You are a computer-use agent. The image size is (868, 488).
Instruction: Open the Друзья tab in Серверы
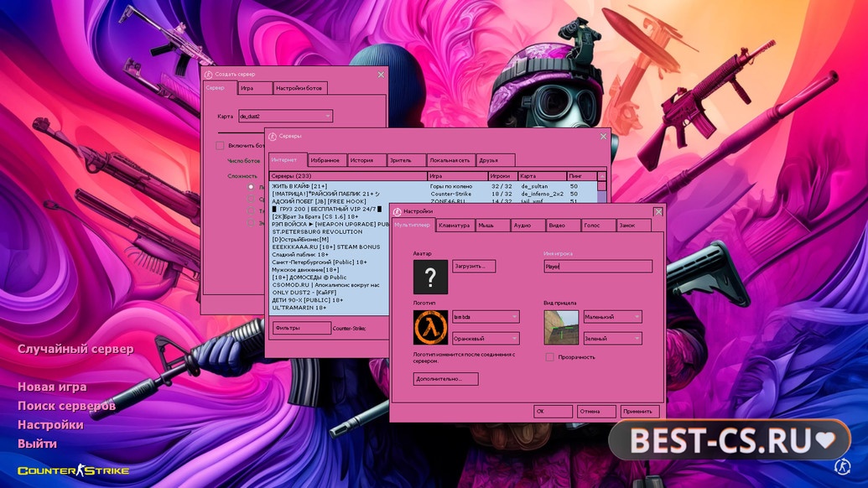(496, 160)
